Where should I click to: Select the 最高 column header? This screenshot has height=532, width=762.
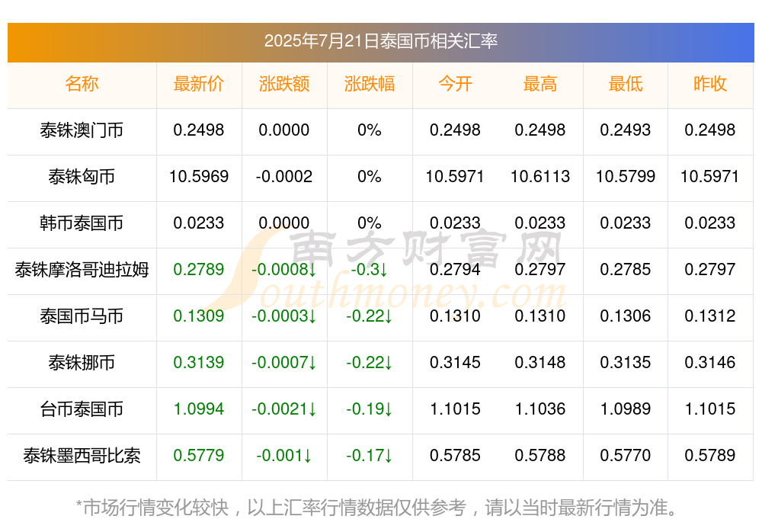tap(540, 84)
